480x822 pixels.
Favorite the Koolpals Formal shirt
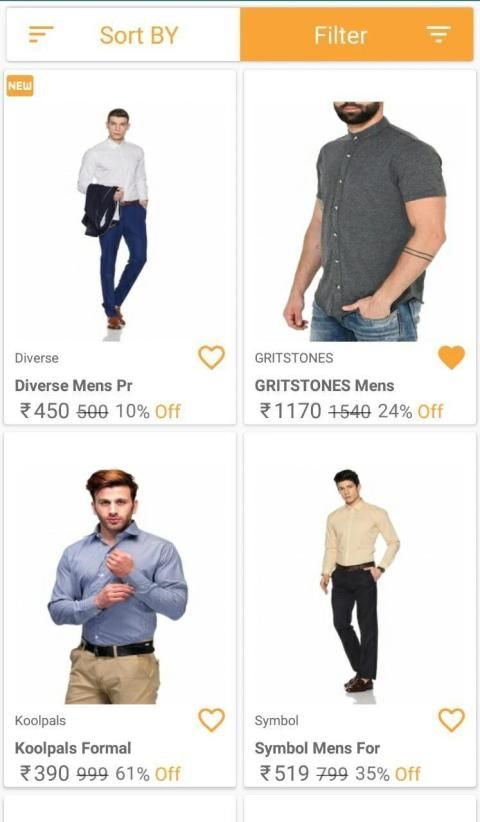click(211, 720)
